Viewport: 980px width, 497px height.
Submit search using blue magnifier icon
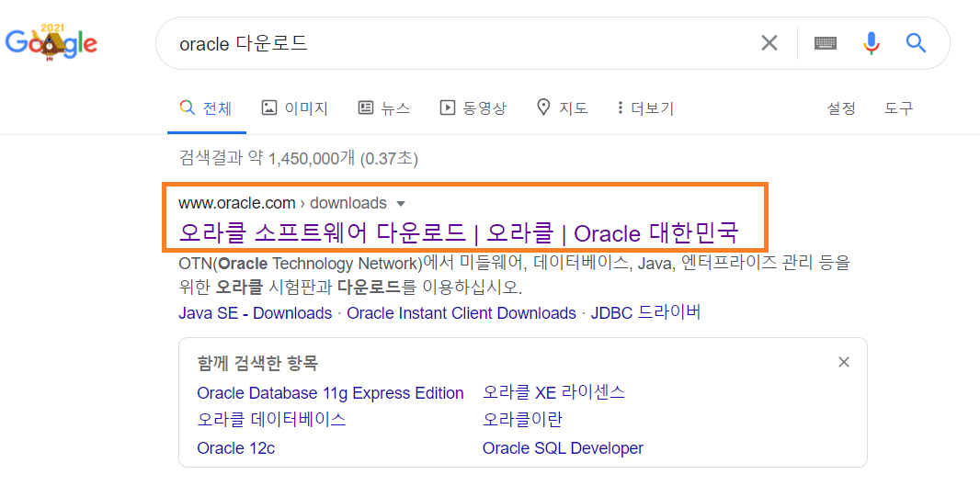916,43
